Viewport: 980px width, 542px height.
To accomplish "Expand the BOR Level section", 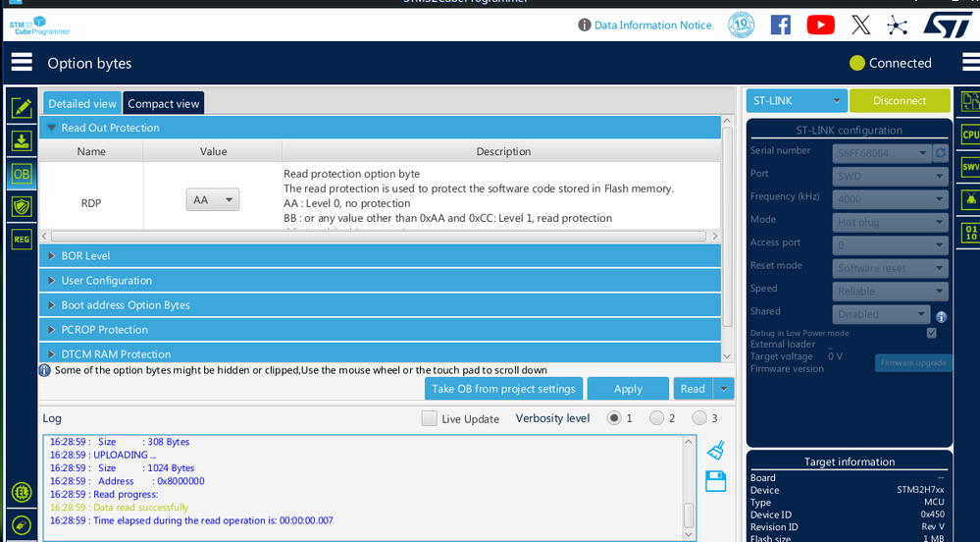I will (52, 255).
